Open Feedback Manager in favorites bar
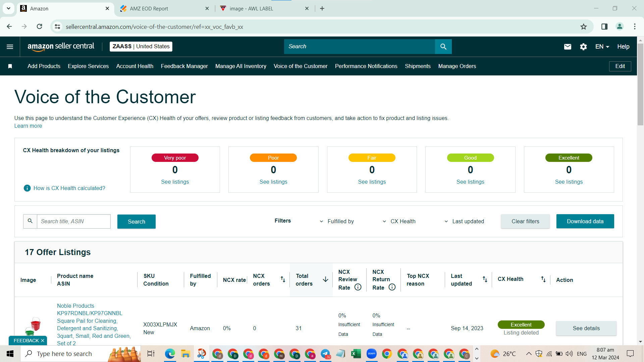The height and width of the screenshot is (362, 644). click(x=184, y=66)
